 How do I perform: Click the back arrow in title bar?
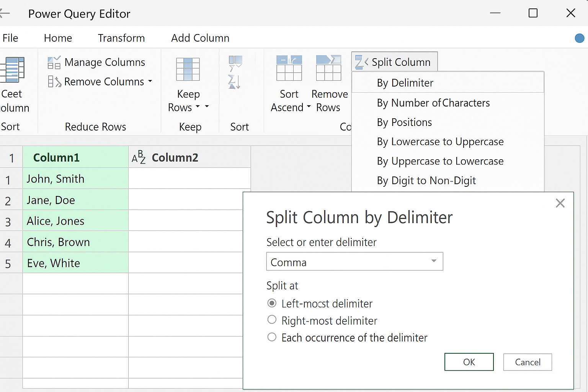(x=5, y=14)
